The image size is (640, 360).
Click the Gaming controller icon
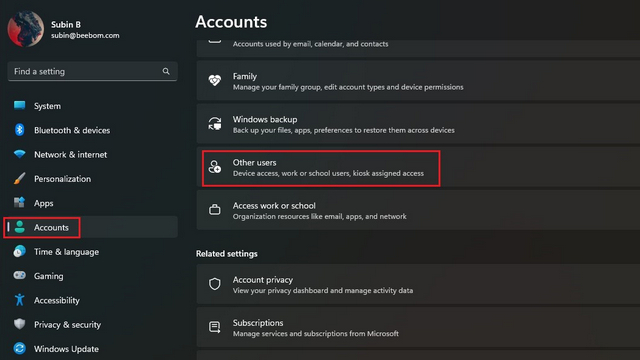pos(19,276)
